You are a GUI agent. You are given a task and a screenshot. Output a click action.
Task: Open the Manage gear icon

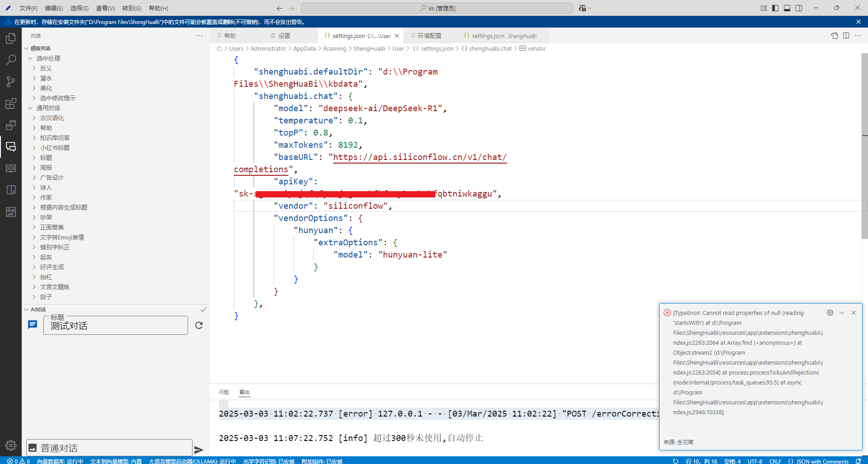[x=11, y=445]
